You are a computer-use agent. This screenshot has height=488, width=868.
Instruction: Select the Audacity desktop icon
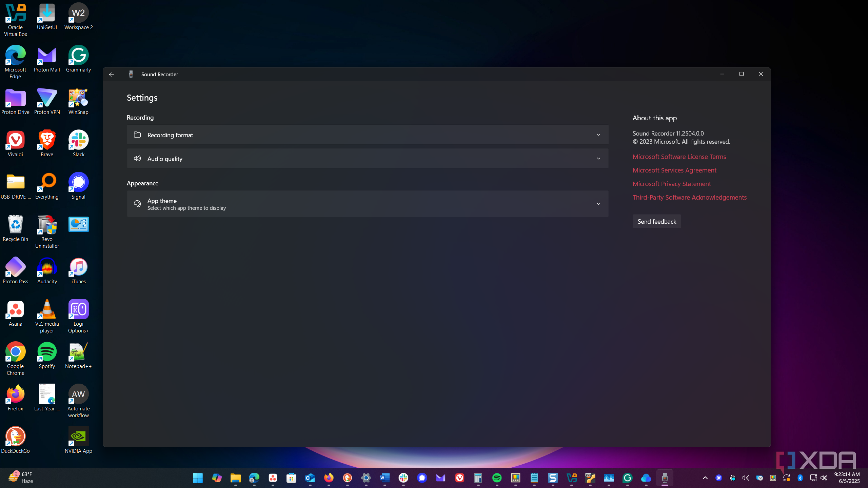tap(47, 270)
